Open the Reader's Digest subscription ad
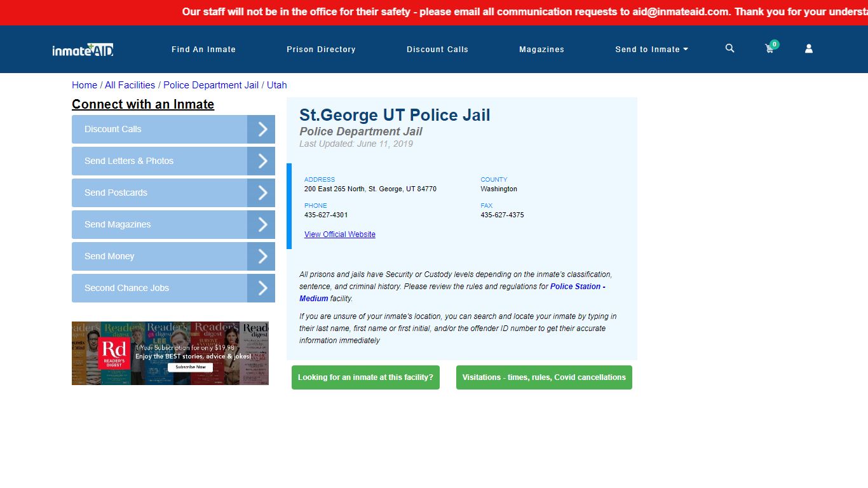The image size is (868, 488). (170, 353)
